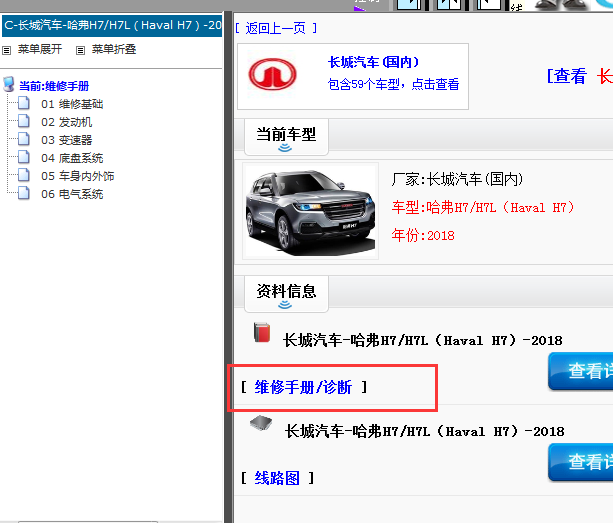Click 查看详 button in the 线路图 row

coord(581,462)
